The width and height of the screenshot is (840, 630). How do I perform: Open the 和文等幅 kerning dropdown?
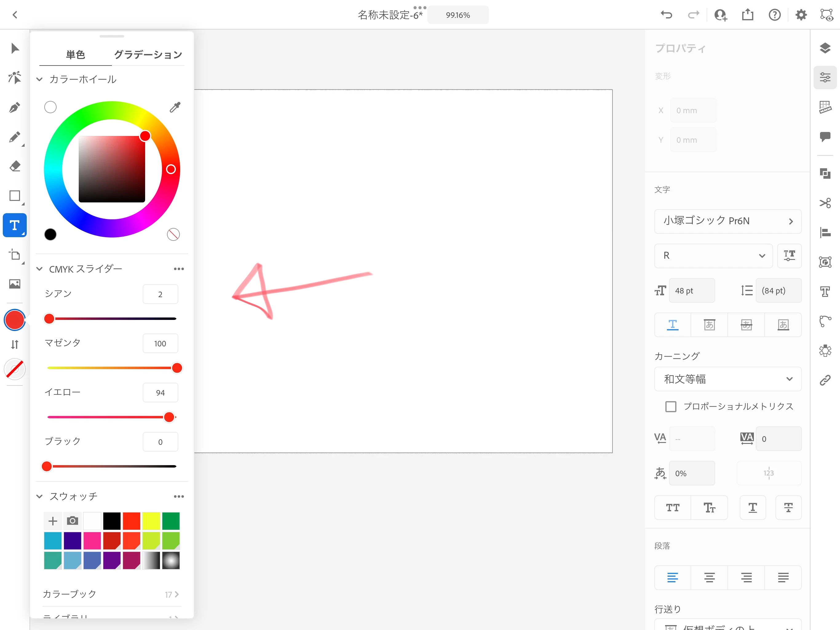[727, 379]
